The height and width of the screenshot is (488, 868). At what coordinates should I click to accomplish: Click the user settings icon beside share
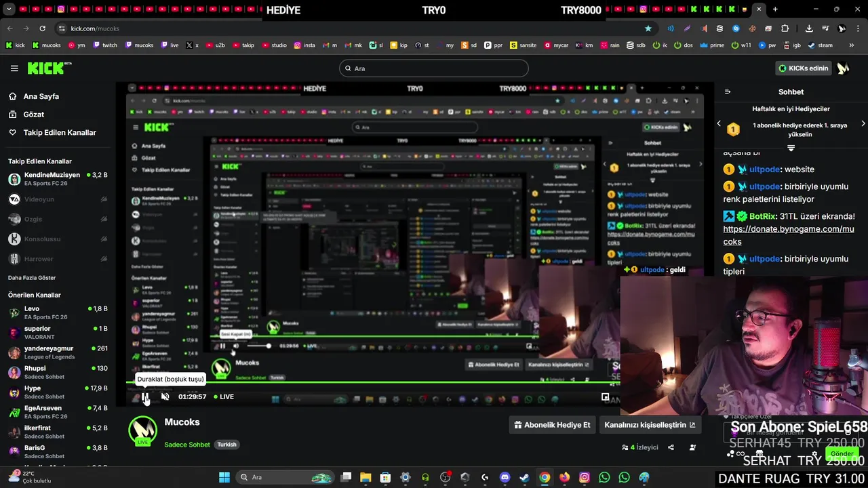pos(692,447)
